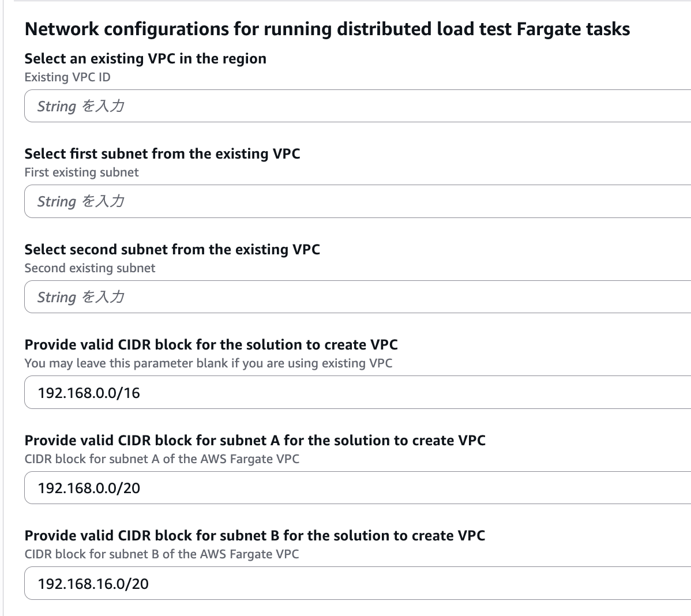
Task: Focus the First existing subnet text field
Action: 358,201
